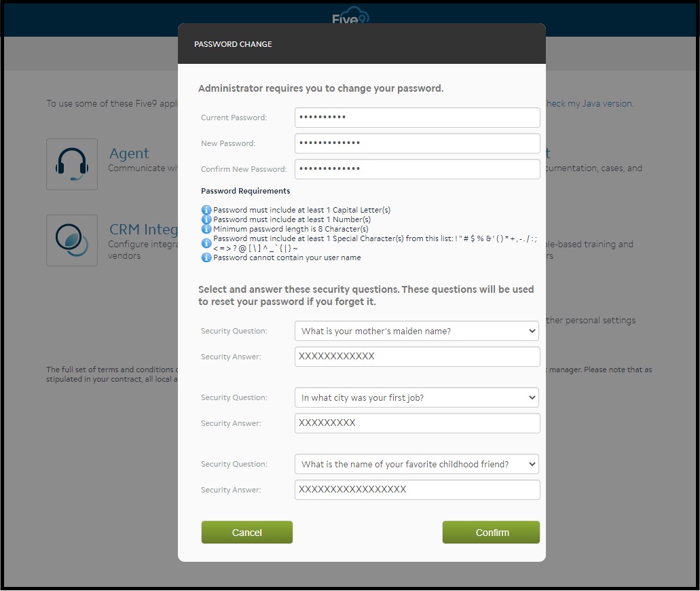Click info icon beside Capital Letter requirement
The height and width of the screenshot is (591, 700).
(206, 209)
